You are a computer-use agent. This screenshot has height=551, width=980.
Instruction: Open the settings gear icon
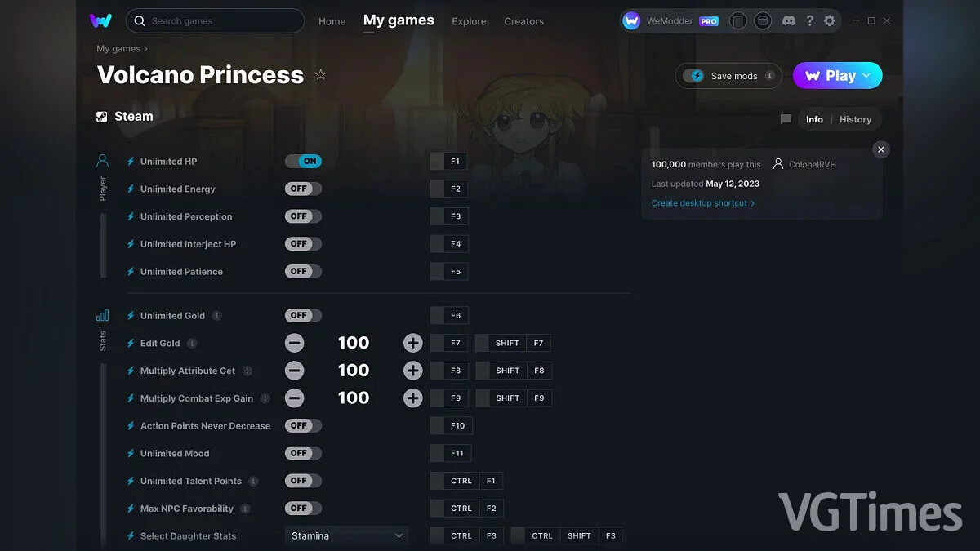(830, 20)
